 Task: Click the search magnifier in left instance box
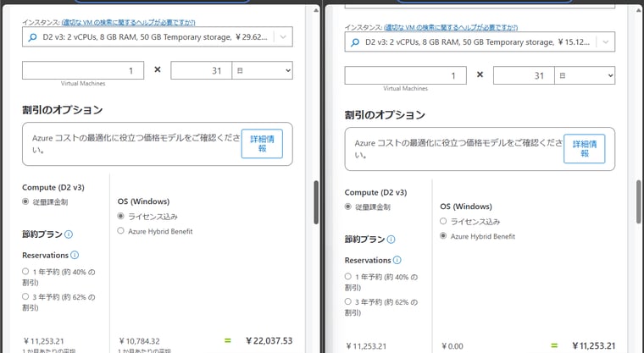[x=32, y=37]
